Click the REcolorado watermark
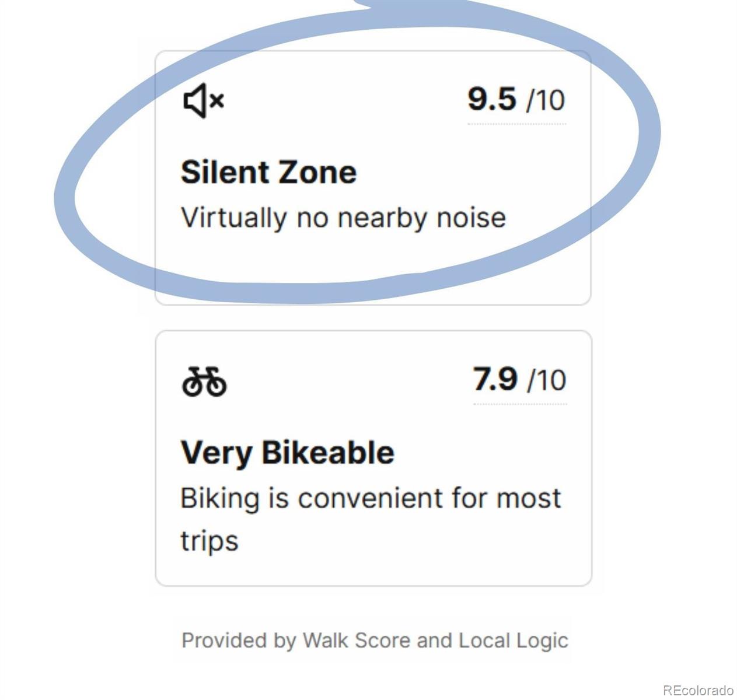The image size is (737, 700). point(698,690)
